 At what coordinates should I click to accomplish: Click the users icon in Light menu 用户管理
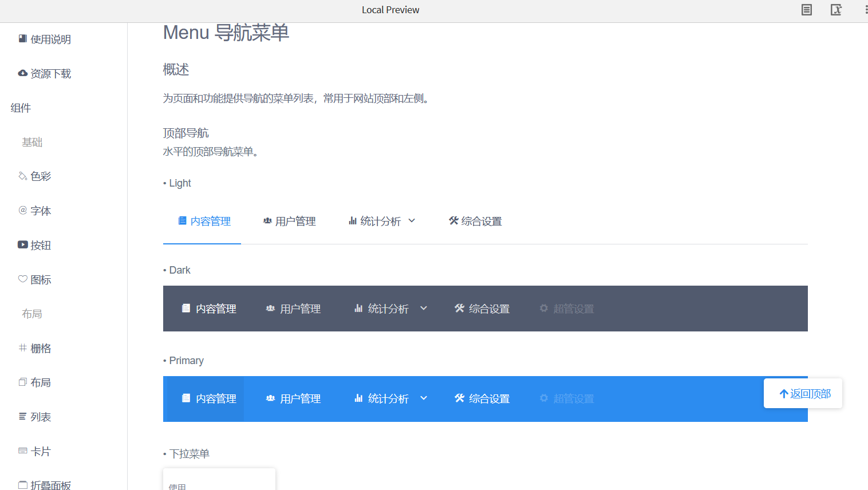pos(267,220)
